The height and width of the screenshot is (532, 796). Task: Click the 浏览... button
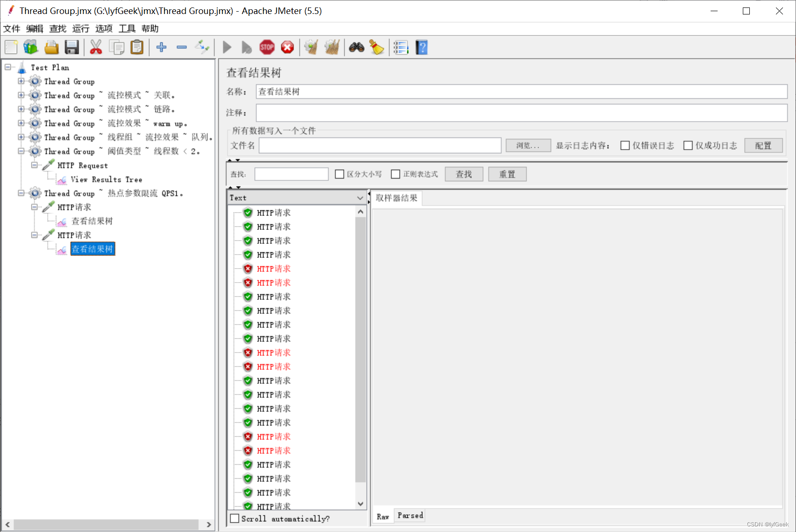point(528,145)
